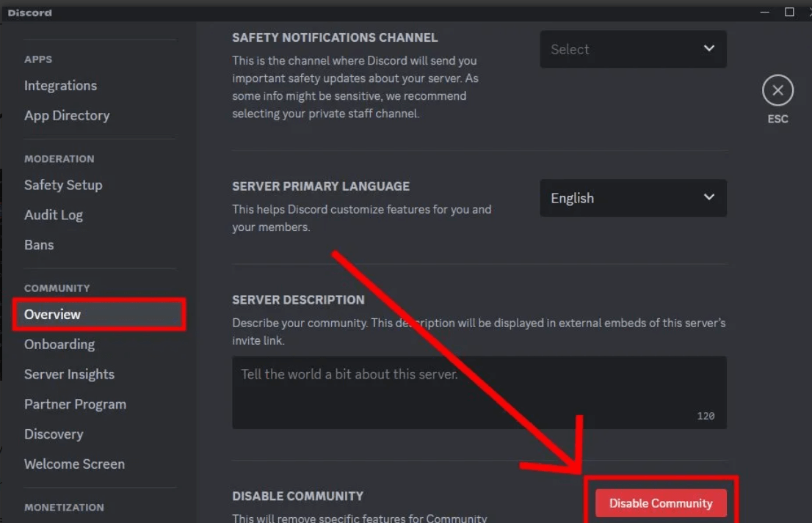Open the Bans list
812x523 pixels.
click(39, 244)
